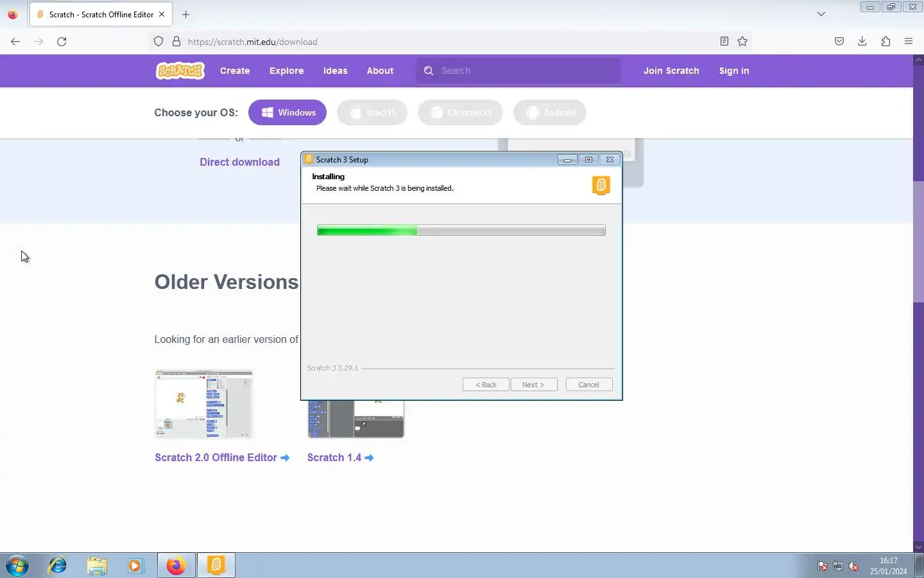Click the Scratch 2.0 editor thumbnail

coord(203,404)
